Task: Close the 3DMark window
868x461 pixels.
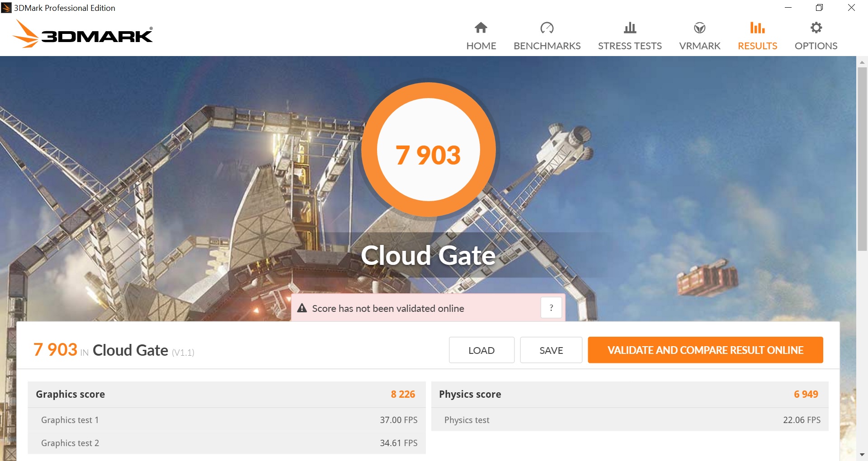Action: coord(851,8)
